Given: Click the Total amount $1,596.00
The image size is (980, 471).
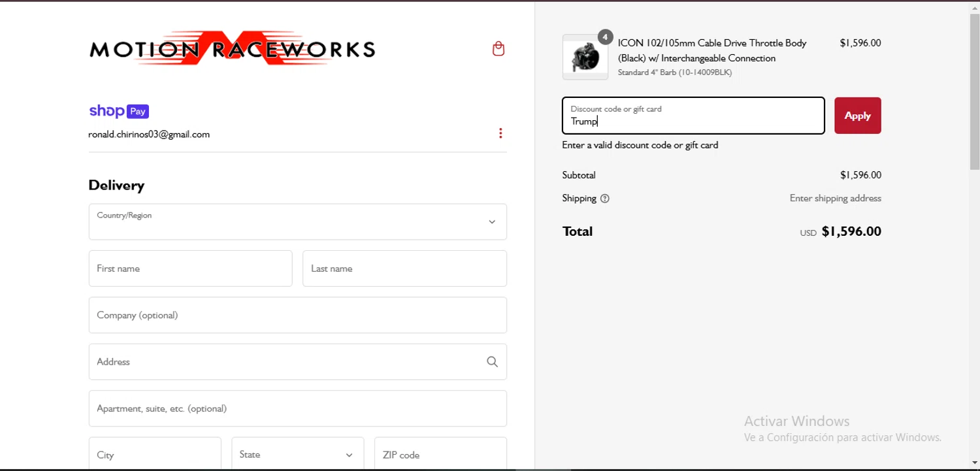Looking at the screenshot, I should pyautogui.click(x=851, y=231).
